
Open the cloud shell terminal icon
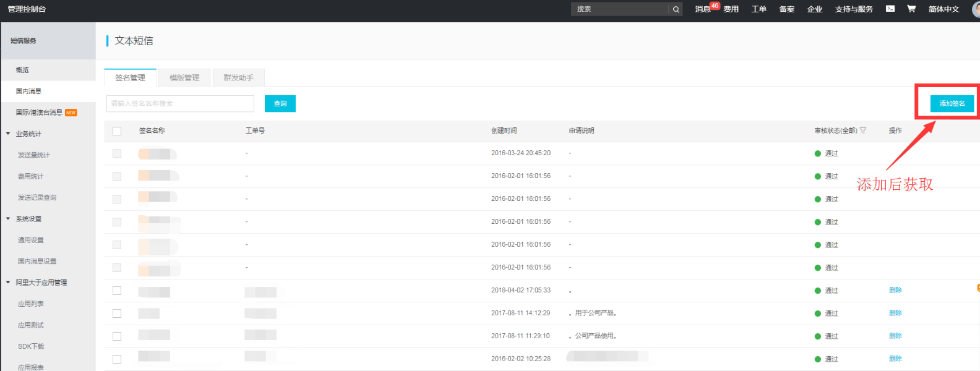click(890, 9)
